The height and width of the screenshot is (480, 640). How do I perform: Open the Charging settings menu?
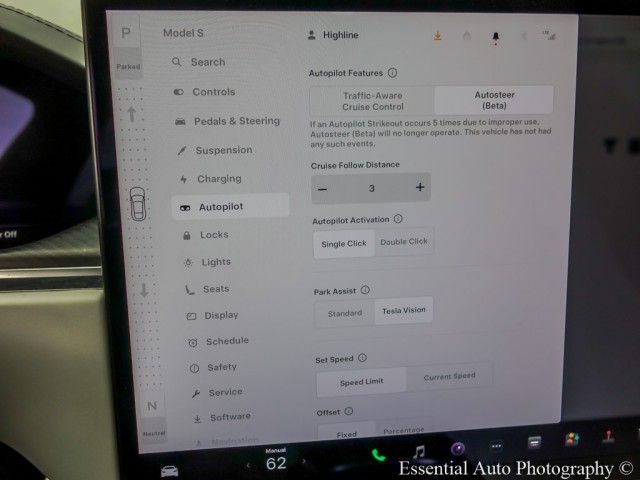tap(218, 179)
